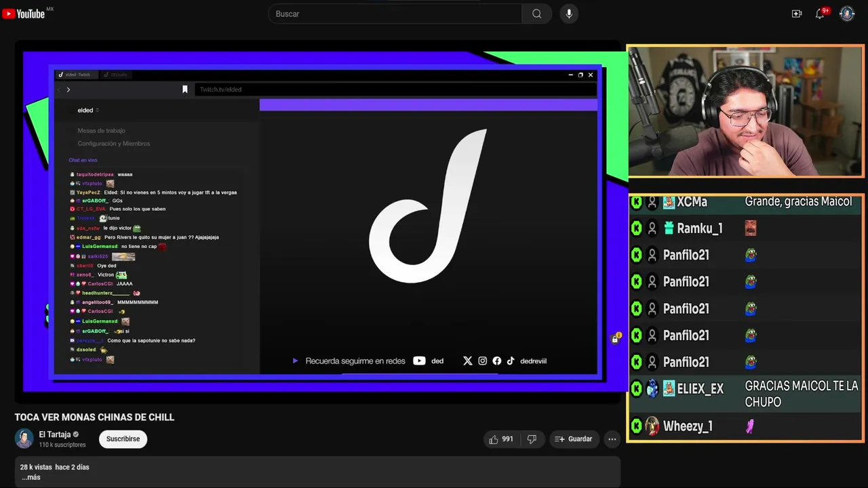
Task: Select the Chat en vivo label
Action: [83, 160]
